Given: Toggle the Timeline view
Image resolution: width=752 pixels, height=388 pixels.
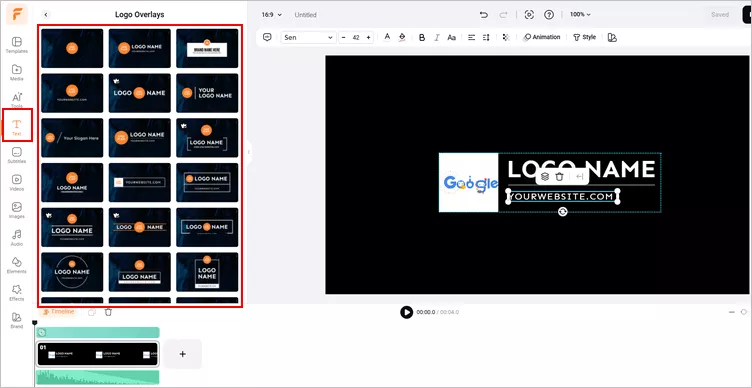Looking at the screenshot, I should [x=59, y=312].
